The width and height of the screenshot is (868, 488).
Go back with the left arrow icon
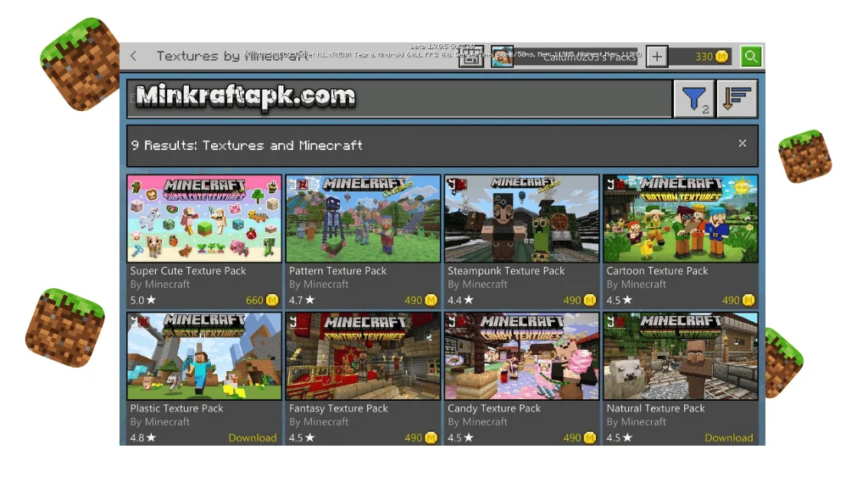click(x=133, y=56)
